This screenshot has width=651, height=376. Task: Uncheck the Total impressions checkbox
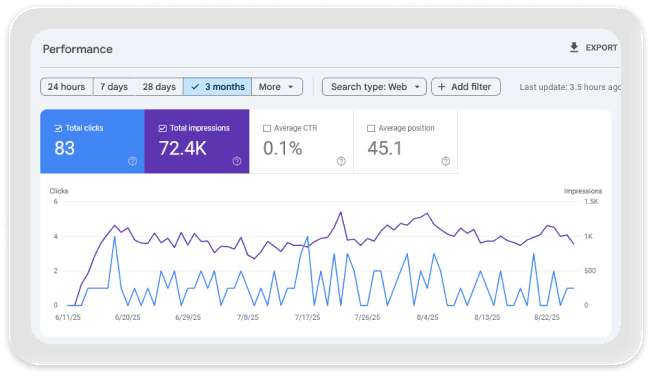coord(163,128)
